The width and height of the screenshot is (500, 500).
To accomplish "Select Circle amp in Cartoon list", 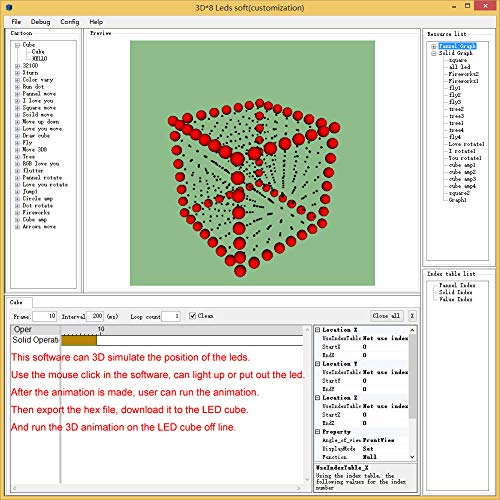I will pos(38,199).
